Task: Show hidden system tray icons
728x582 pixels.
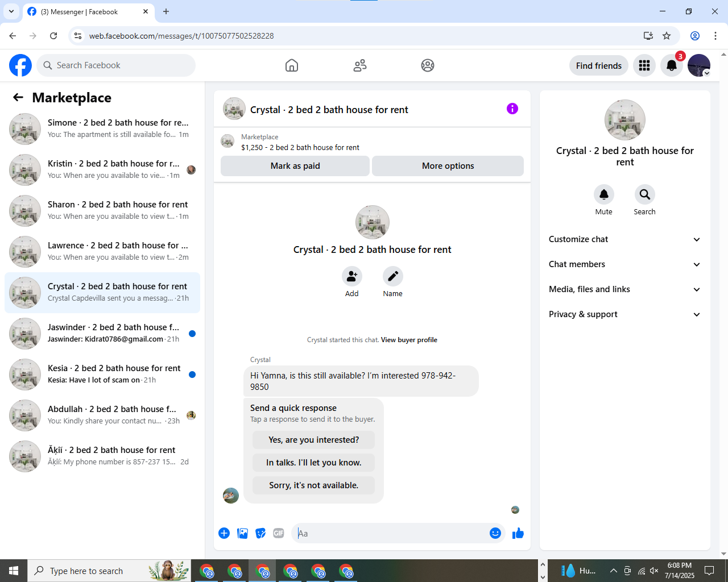Action: (x=613, y=571)
